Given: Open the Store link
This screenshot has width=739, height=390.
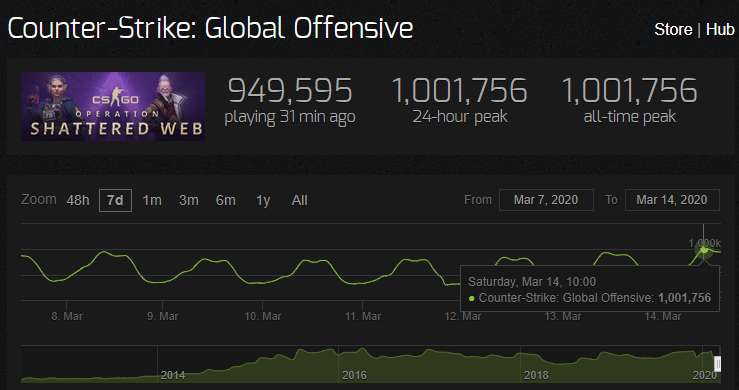Looking at the screenshot, I should coord(673,30).
